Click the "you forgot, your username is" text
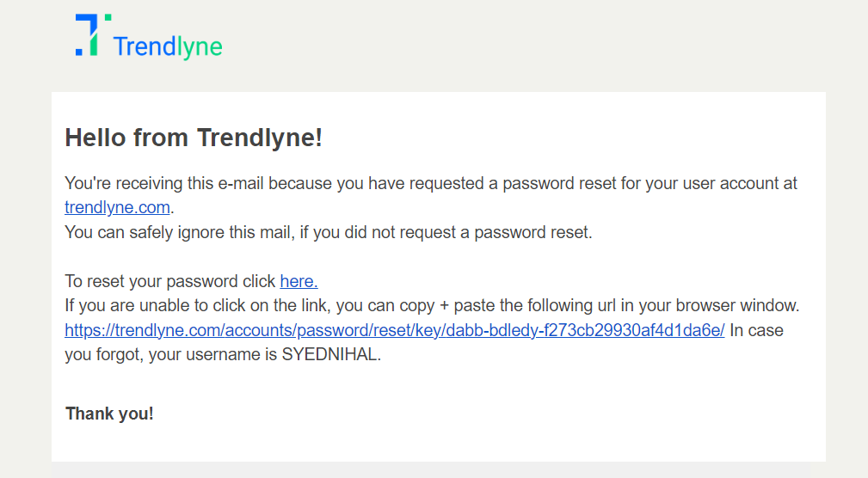The height and width of the screenshot is (478, 868). tap(170, 354)
